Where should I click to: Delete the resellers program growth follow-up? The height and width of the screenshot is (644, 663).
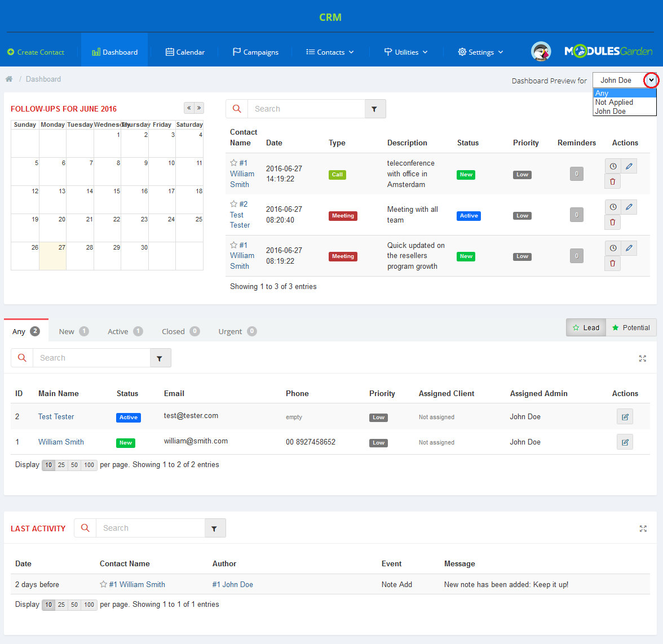point(613,263)
